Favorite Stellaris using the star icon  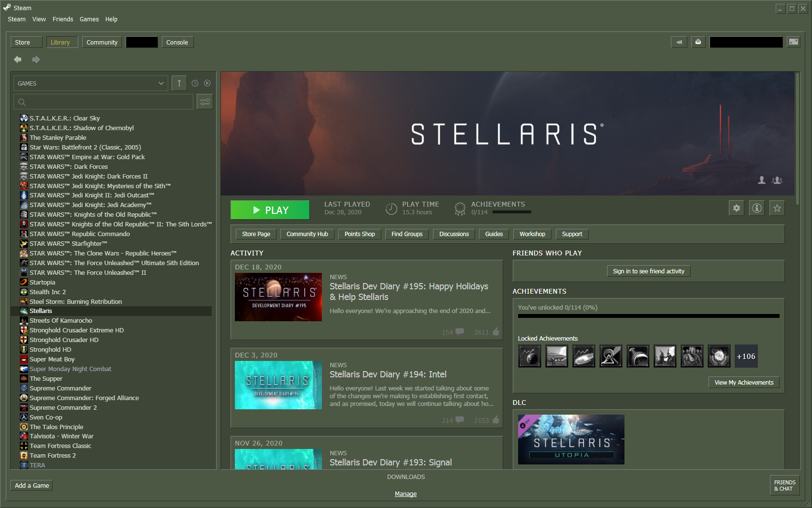click(777, 208)
